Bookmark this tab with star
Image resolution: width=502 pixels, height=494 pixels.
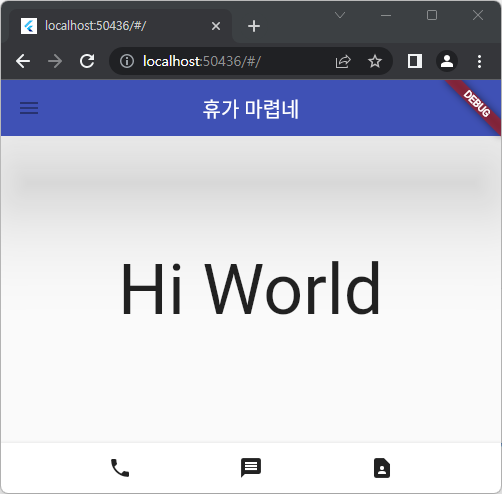pyautogui.click(x=375, y=61)
